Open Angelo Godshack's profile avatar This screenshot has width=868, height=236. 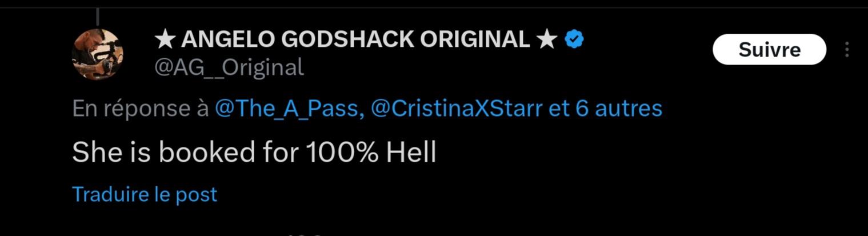point(98,54)
